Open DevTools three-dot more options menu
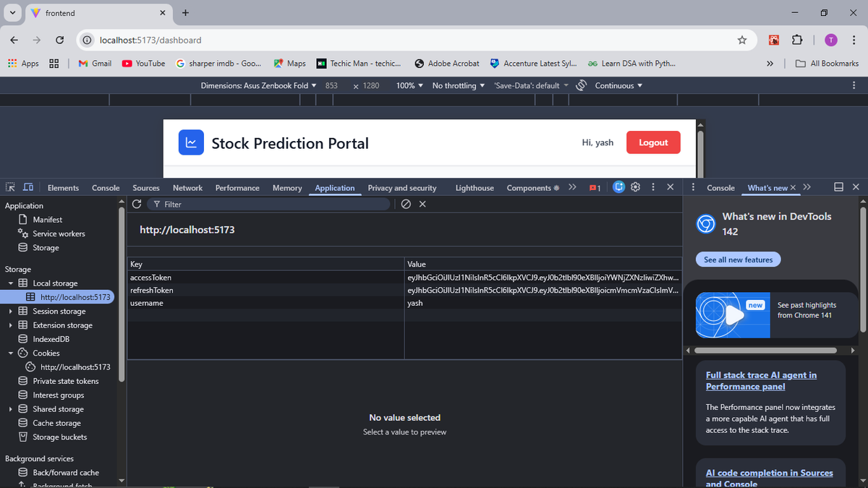The image size is (868, 488). (652, 187)
